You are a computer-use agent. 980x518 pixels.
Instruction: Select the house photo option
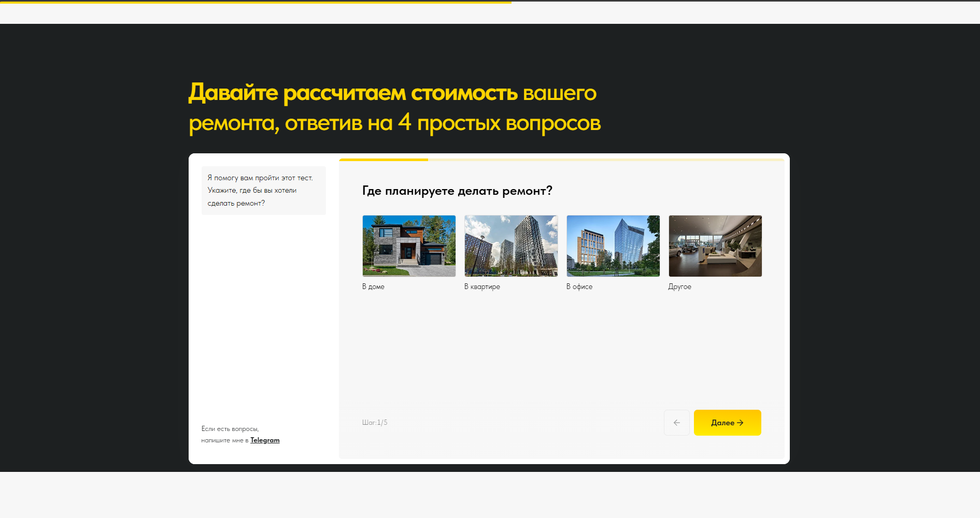(409, 246)
